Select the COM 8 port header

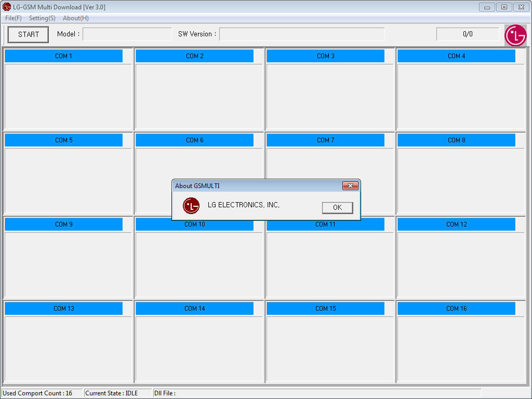click(456, 140)
